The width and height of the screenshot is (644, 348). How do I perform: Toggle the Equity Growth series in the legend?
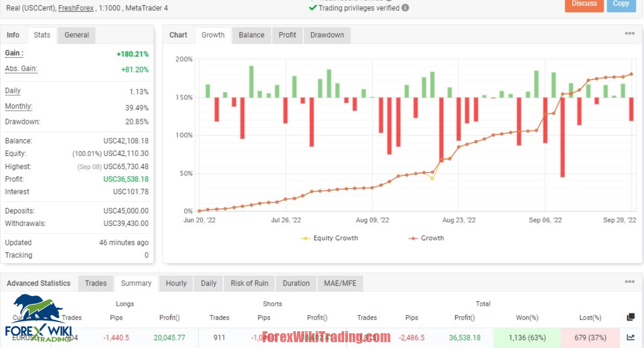coord(329,238)
